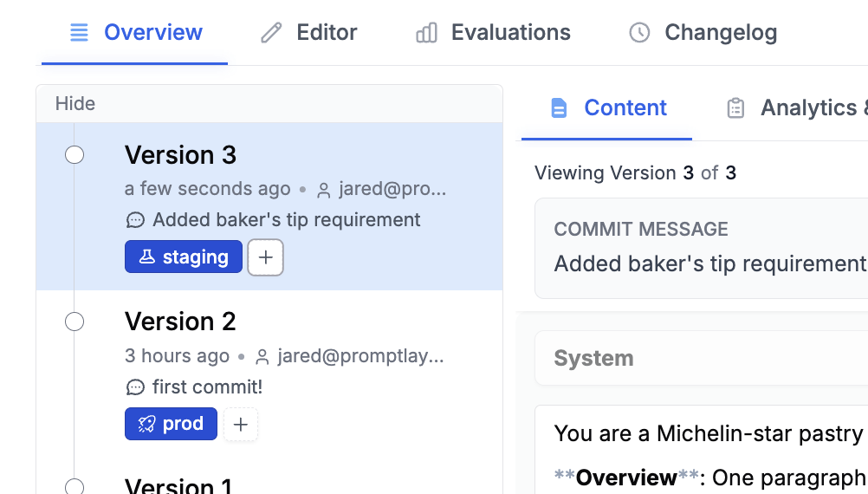The image size is (868, 494).
Task: Click the Analytics clipboard icon
Action: [735, 108]
